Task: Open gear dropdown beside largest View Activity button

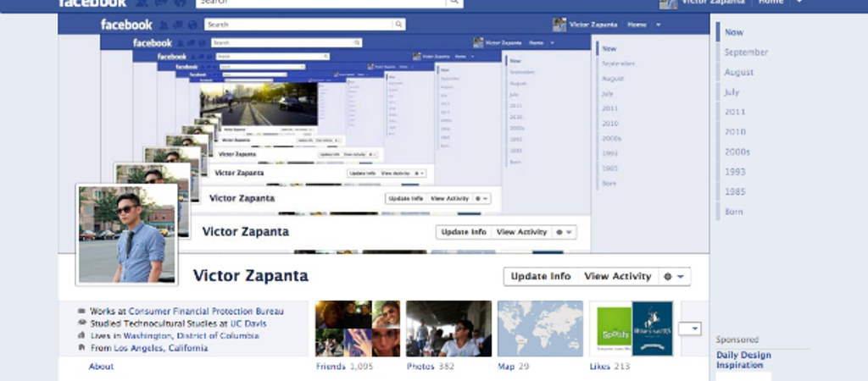Action: [674, 277]
